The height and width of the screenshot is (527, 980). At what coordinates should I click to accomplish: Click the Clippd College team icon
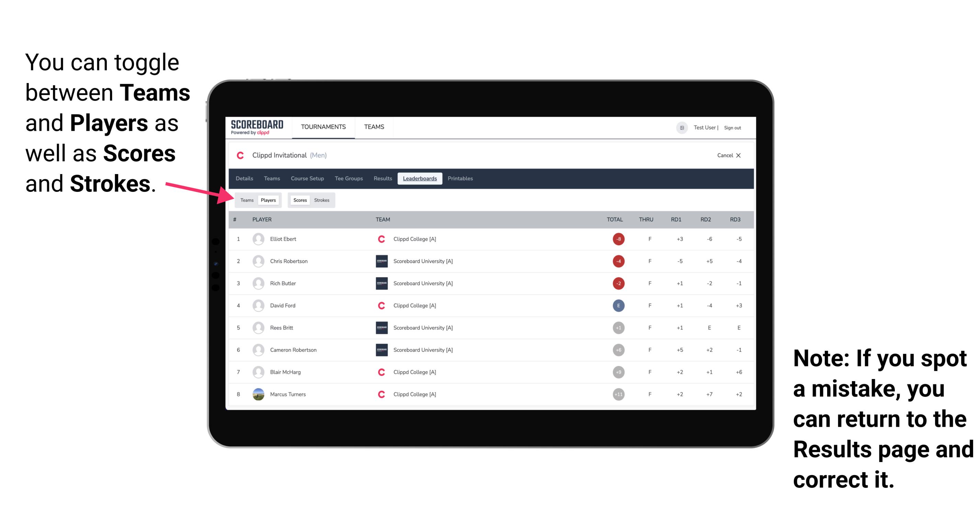(380, 239)
